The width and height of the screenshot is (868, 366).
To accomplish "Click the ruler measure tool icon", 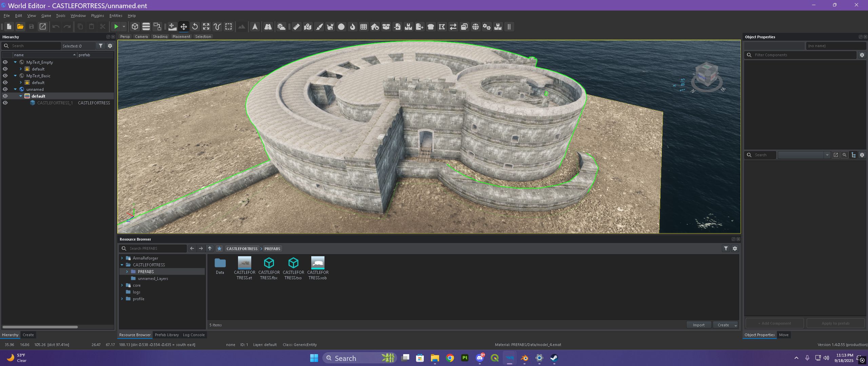I will [296, 27].
